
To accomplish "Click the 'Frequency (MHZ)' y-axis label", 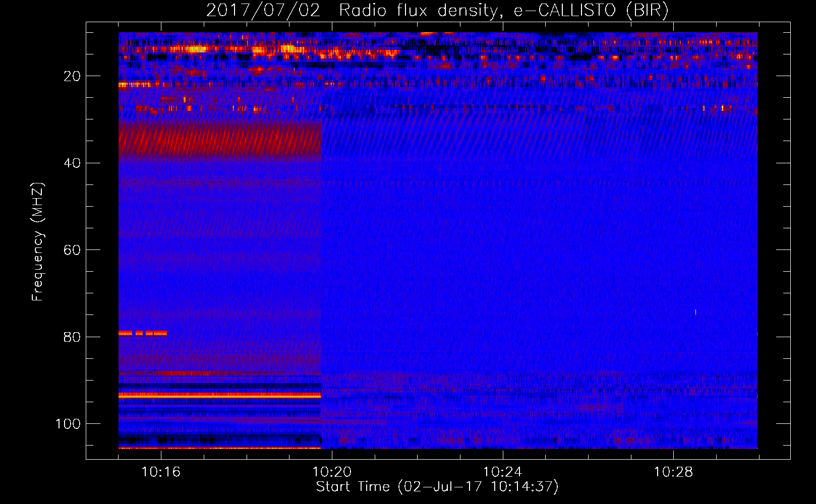I will (x=38, y=242).
